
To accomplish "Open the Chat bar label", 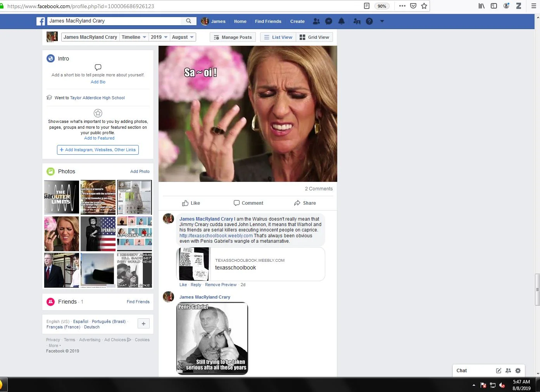I will pos(462,371).
